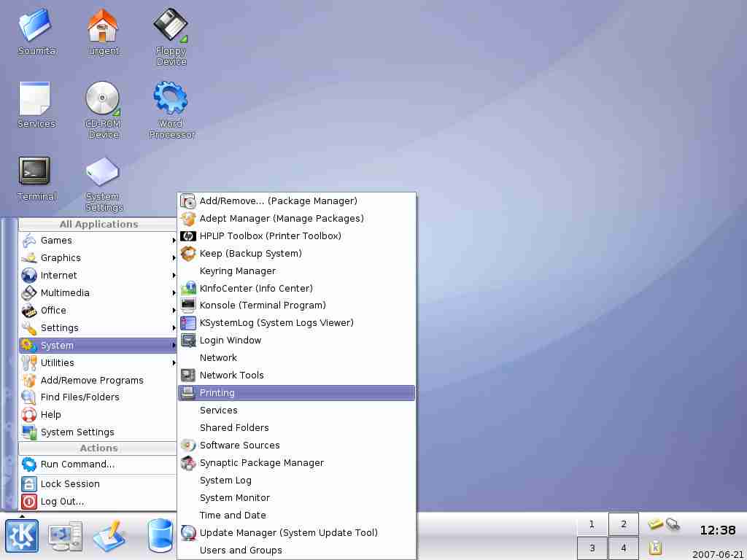Open the Network entry
Image resolution: width=747 pixels, height=560 pixels.
tap(296, 357)
